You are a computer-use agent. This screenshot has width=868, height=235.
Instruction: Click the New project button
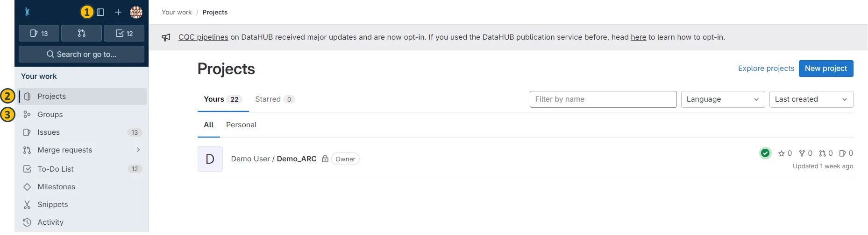[x=825, y=69]
